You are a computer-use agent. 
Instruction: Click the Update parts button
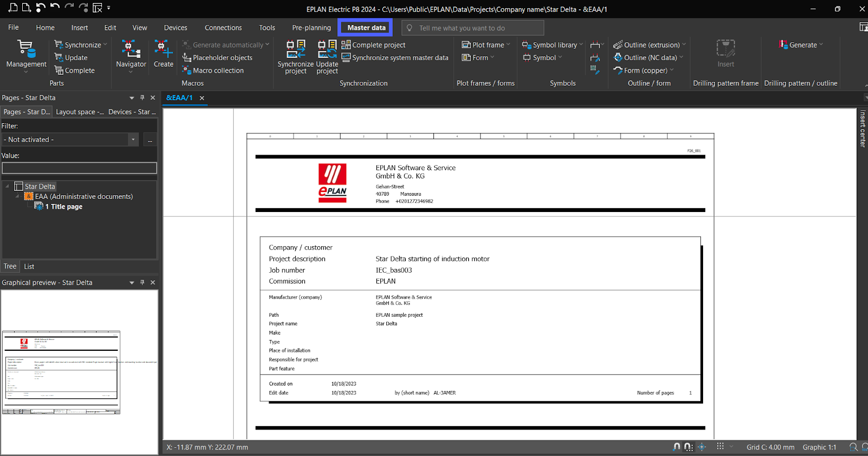point(71,57)
